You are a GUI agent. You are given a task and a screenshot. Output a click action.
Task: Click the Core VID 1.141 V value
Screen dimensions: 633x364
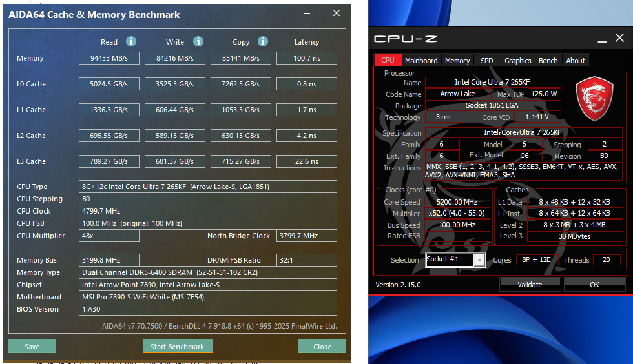tap(537, 117)
